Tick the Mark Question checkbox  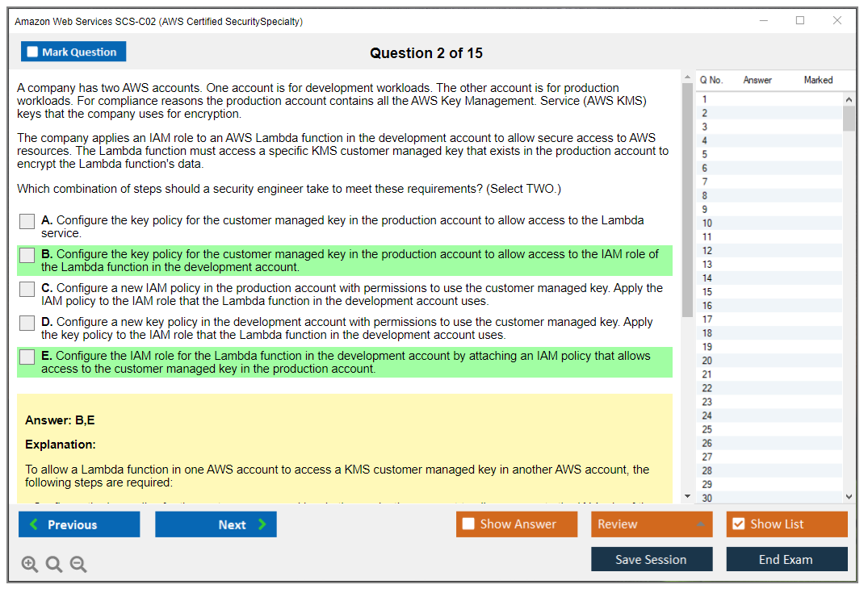point(32,52)
